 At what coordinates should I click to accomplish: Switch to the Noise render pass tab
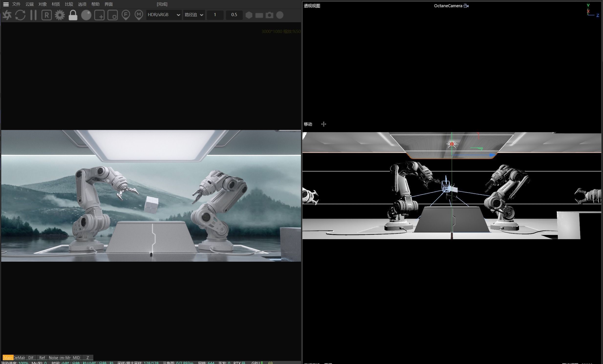[x=53, y=358]
